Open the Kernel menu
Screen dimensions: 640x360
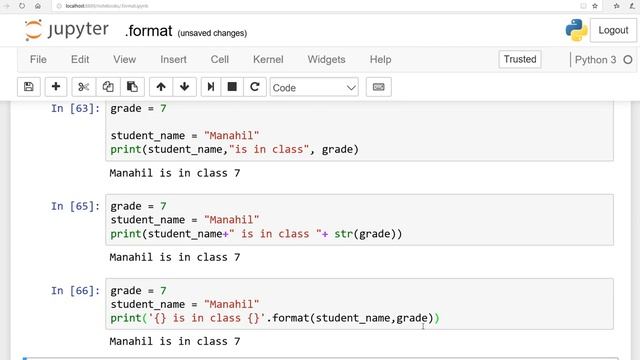click(x=268, y=60)
